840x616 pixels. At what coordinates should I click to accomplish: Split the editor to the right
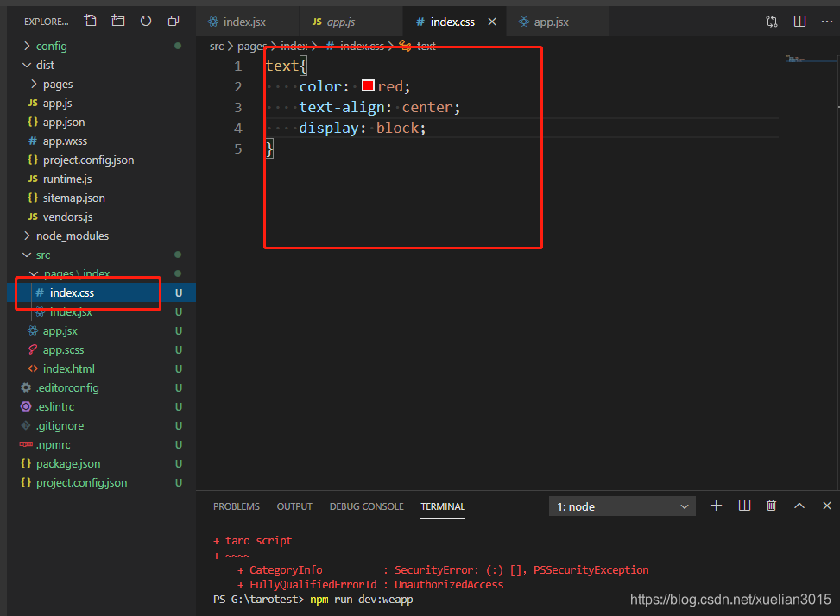(x=799, y=22)
